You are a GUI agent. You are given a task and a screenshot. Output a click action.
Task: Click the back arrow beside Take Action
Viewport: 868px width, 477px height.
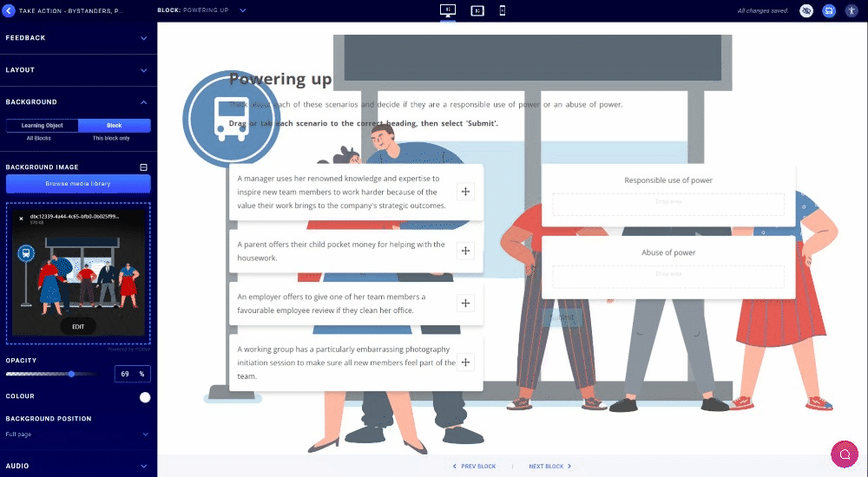[x=10, y=10]
